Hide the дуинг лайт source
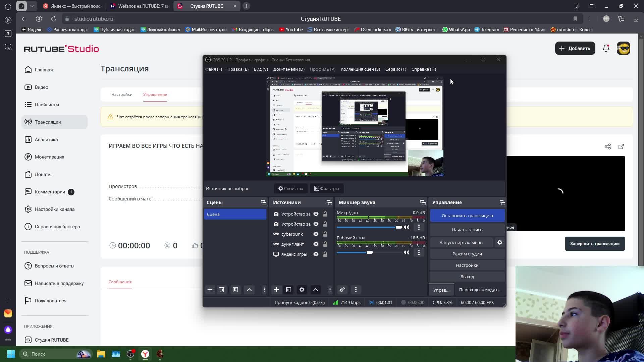 click(x=316, y=244)
